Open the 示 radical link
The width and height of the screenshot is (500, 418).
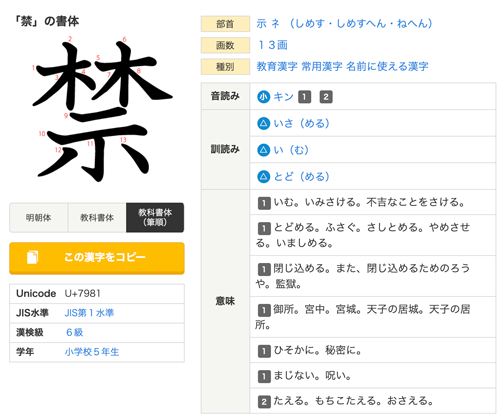[x=262, y=24]
